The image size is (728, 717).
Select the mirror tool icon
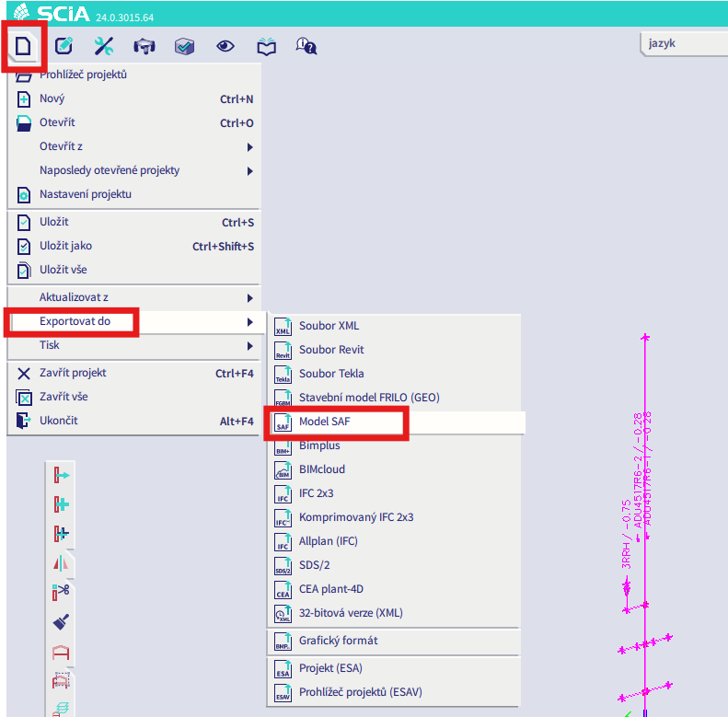61,563
